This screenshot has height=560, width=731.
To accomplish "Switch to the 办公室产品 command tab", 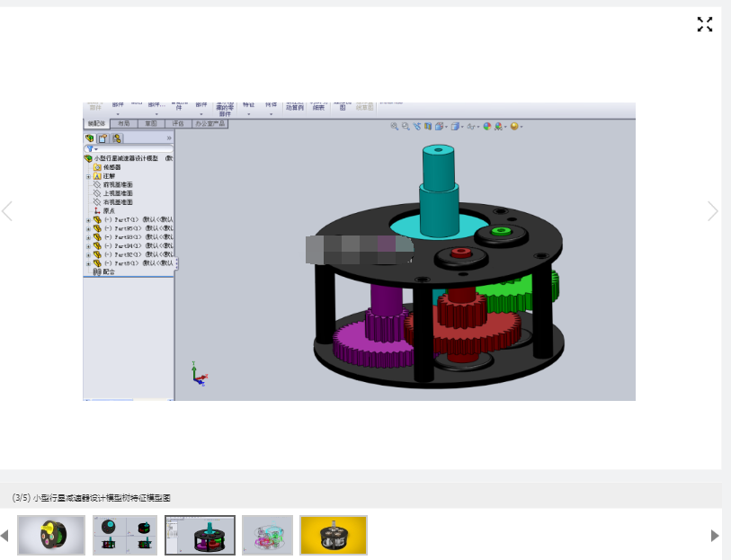I will tap(209, 123).
